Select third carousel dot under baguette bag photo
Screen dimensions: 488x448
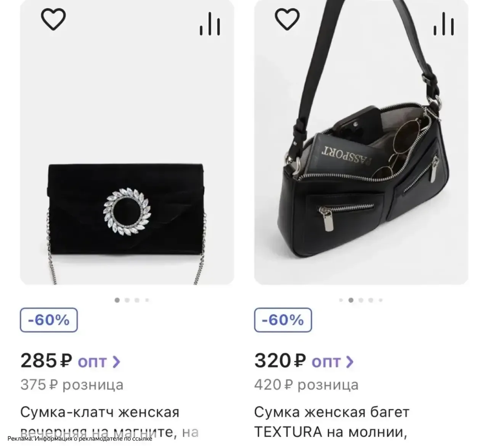pyautogui.click(x=361, y=300)
